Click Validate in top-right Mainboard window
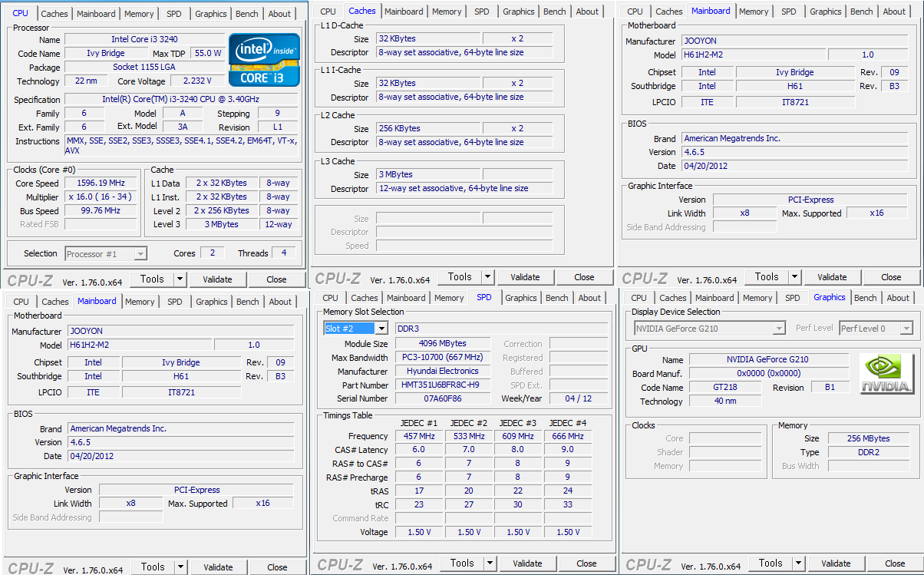This screenshot has width=924, height=575. click(832, 277)
